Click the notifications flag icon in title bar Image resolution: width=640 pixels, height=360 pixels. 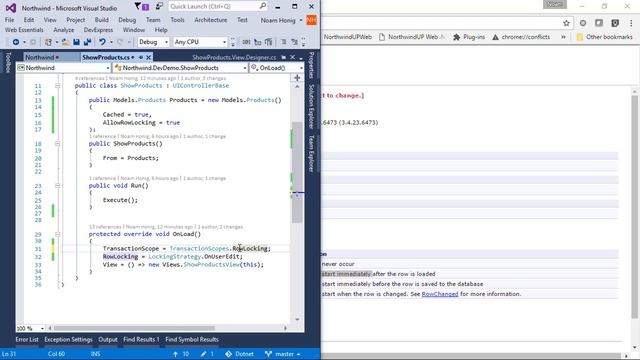pos(141,7)
